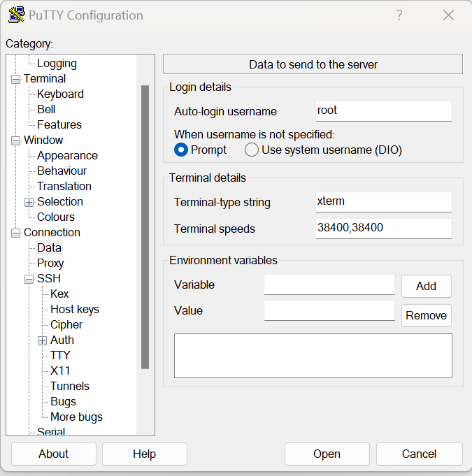472x476 pixels.
Task: Collapse the Terminal tree node
Action: tap(16, 79)
